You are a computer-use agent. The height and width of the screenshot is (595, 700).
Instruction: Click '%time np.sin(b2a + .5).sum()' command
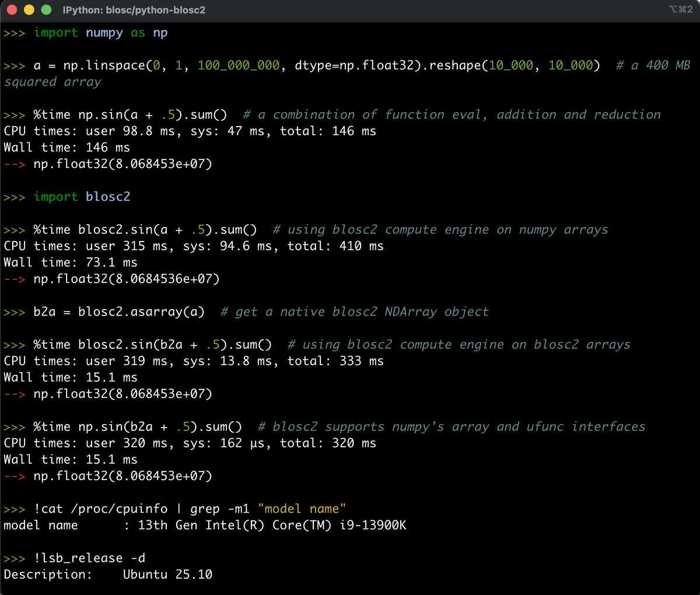coord(138,426)
